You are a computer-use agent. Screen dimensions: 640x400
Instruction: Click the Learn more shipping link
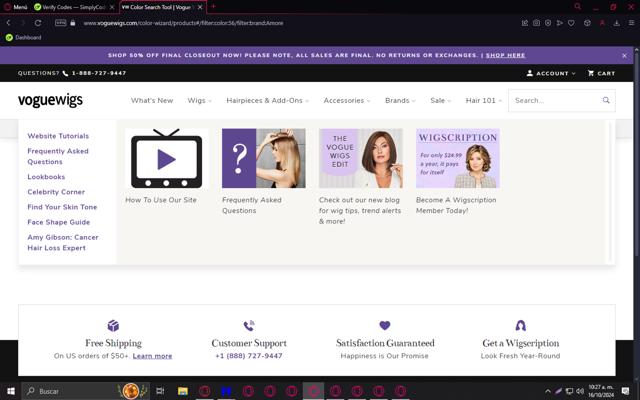coord(152,356)
